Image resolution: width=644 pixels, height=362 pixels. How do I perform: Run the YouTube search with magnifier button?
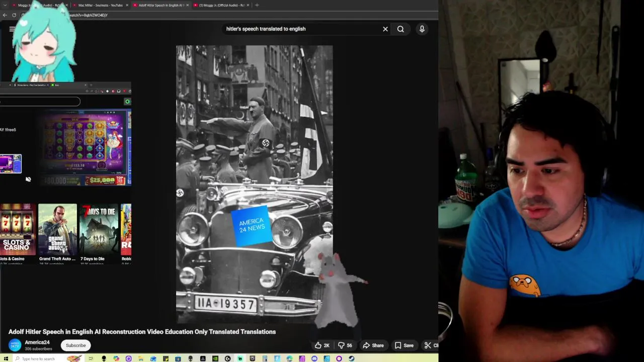pos(400,29)
